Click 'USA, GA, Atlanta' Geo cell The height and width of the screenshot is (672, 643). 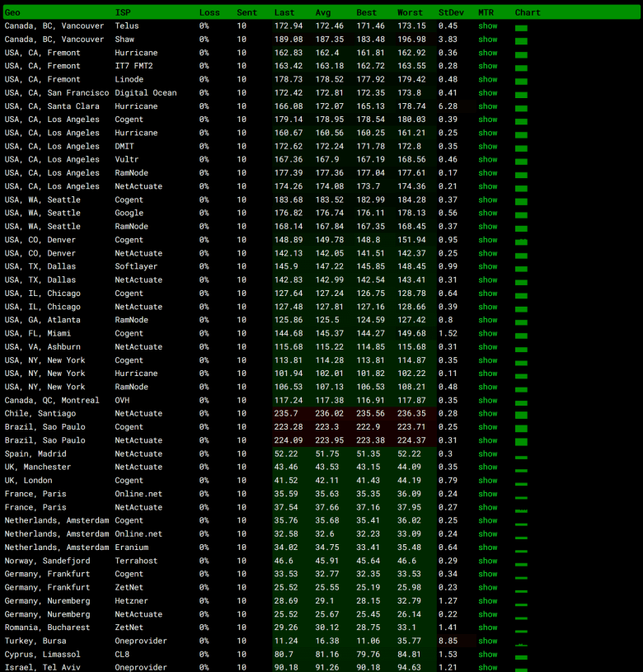tap(42, 320)
